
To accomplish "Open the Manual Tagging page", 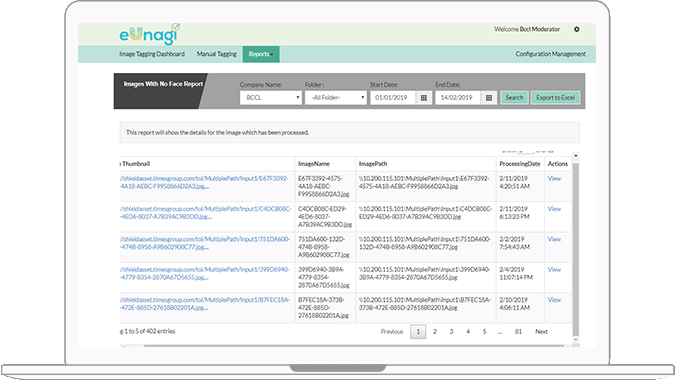I will tap(217, 54).
